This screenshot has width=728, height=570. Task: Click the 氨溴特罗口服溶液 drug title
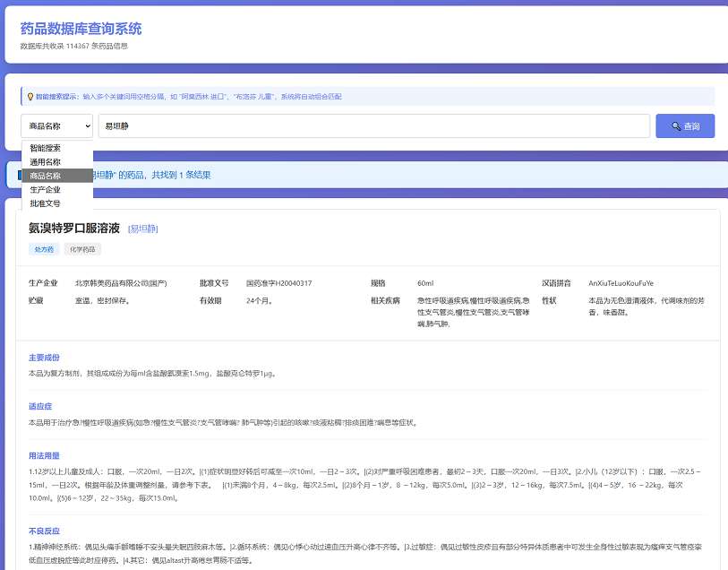[74, 229]
